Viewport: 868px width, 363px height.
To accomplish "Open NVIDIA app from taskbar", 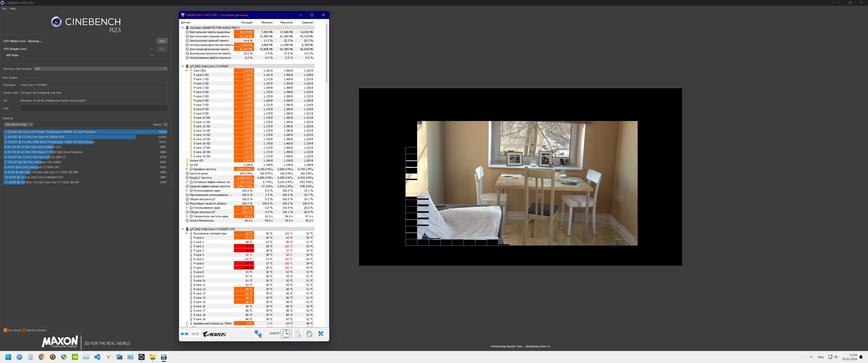I will [x=75, y=357].
